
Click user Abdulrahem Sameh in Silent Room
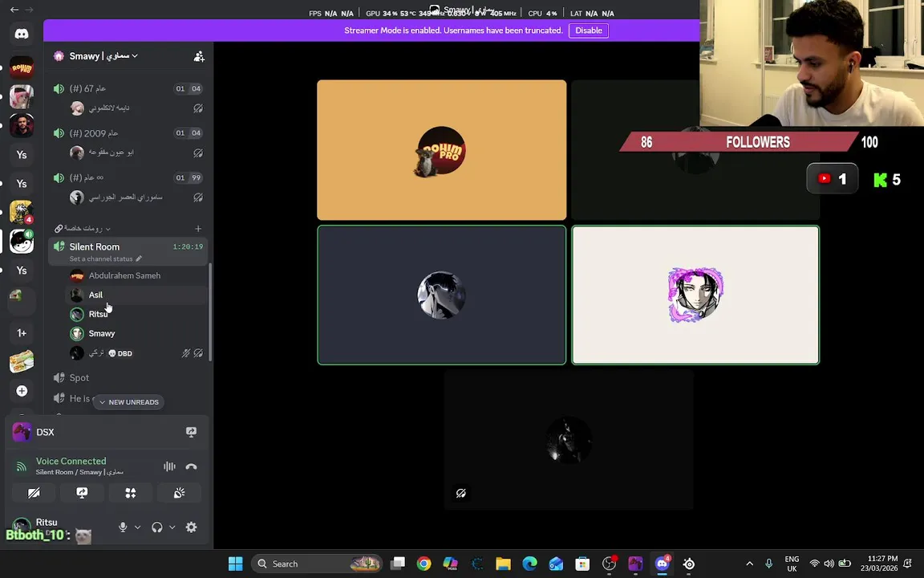[x=137, y=275]
